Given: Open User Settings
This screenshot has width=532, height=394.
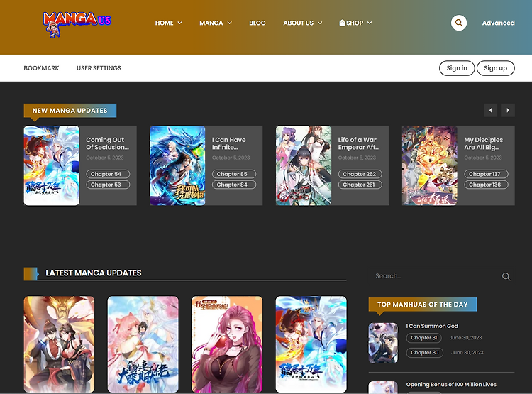Looking at the screenshot, I should [99, 68].
